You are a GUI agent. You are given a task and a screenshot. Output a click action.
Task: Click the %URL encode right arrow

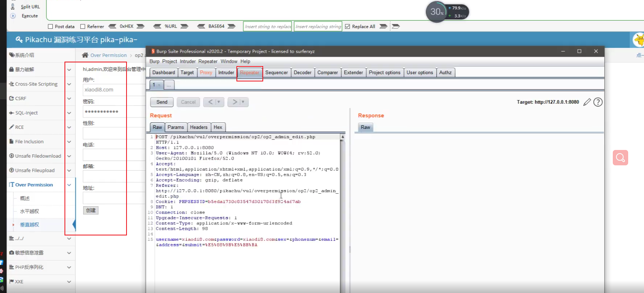pyautogui.click(x=185, y=26)
